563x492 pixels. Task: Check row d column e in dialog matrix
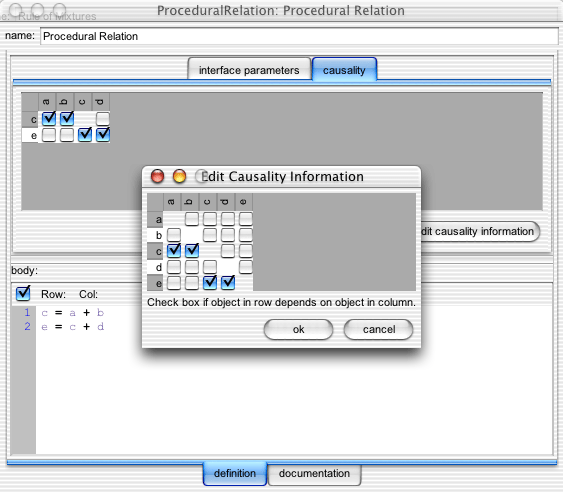point(246,267)
